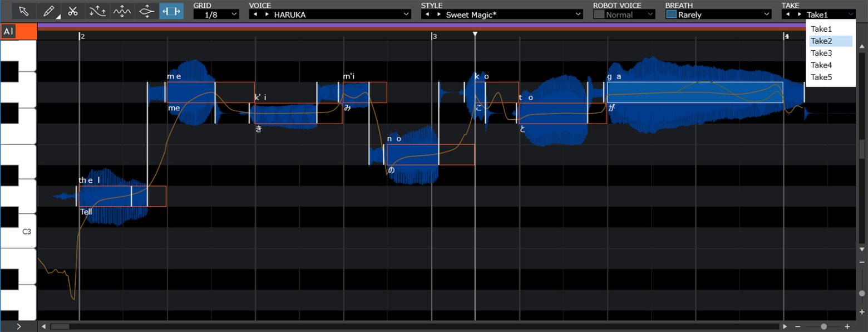Choose the scissors split tool
This screenshot has width=868, height=332.
click(x=73, y=11)
